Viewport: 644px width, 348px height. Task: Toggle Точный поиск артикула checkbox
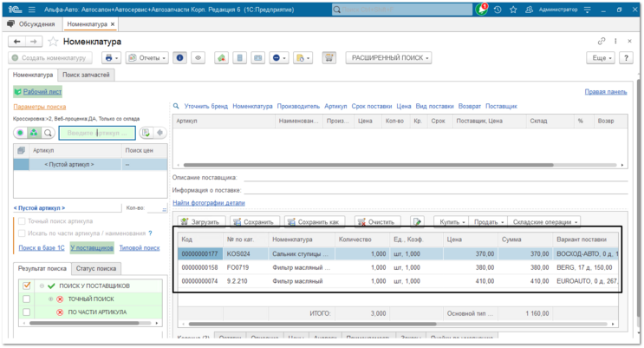[23, 221]
